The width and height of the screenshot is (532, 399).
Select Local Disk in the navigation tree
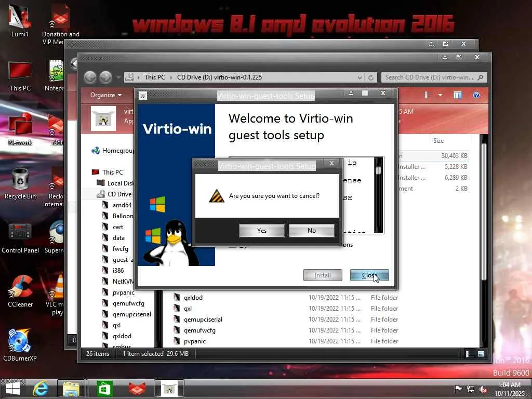click(x=115, y=183)
